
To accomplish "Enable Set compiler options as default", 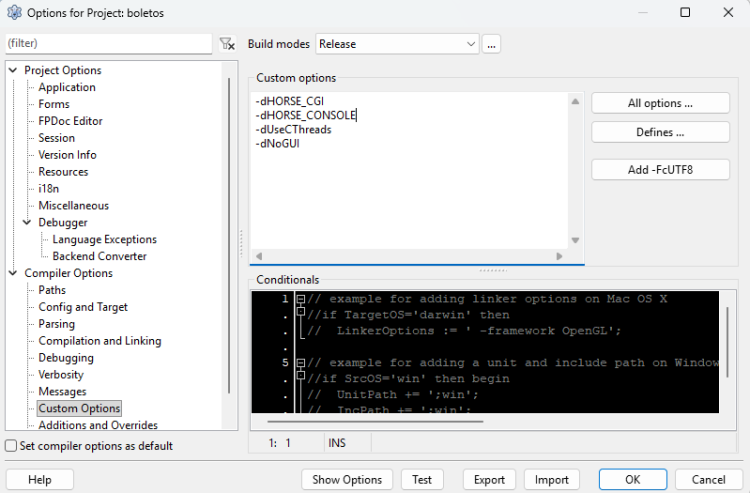I will point(11,446).
